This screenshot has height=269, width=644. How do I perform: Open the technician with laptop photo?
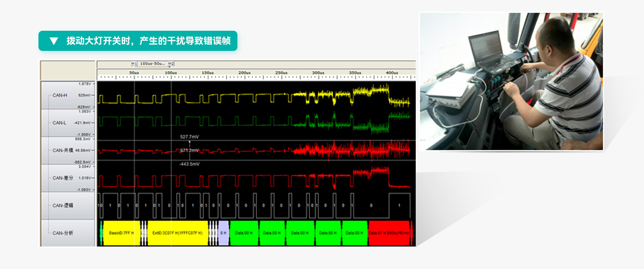coord(511,82)
